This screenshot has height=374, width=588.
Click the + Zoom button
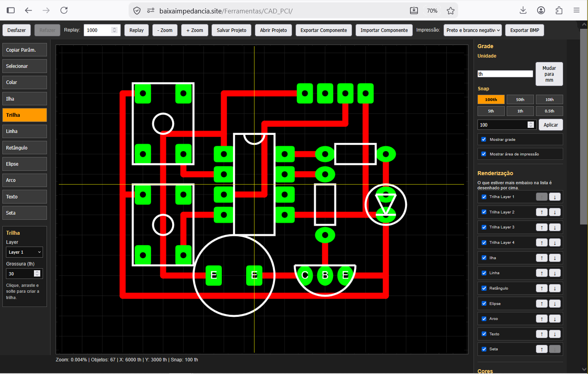pyautogui.click(x=195, y=30)
